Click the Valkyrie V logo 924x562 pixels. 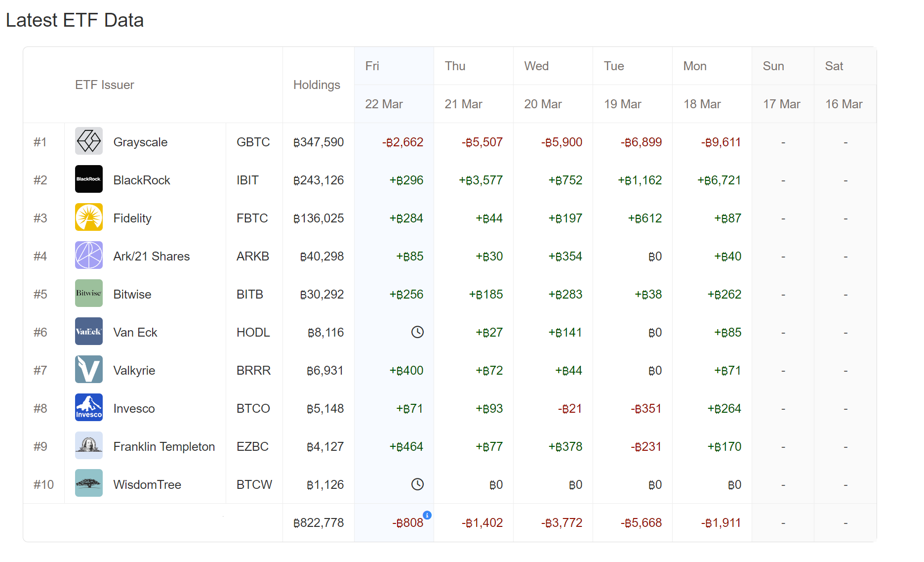point(89,370)
